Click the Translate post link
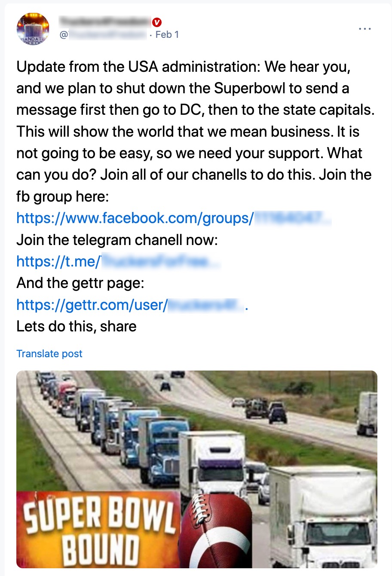This screenshot has width=392, height=576. click(49, 353)
